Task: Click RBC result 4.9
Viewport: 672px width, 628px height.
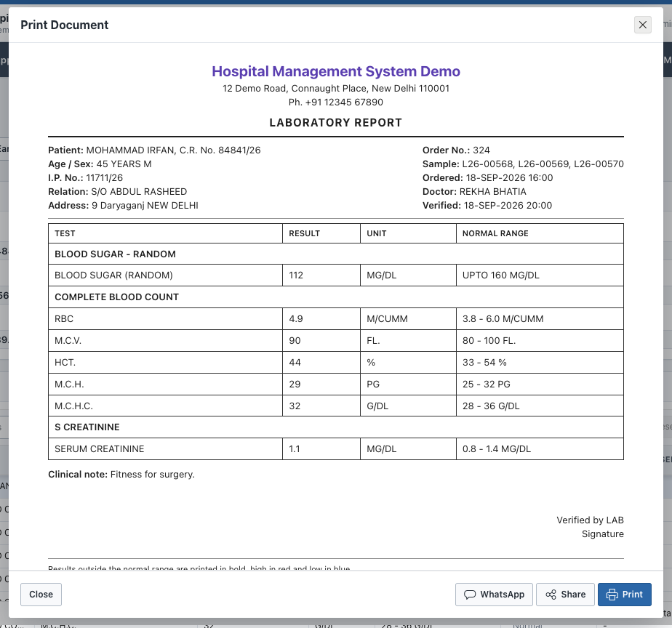Action: coord(321,318)
